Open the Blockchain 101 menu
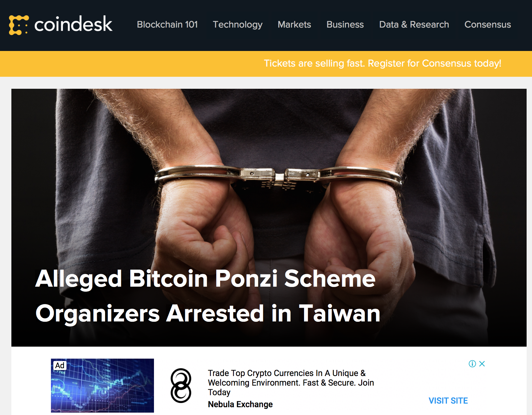Image resolution: width=532 pixels, height=415 pixels. point(167,25)
